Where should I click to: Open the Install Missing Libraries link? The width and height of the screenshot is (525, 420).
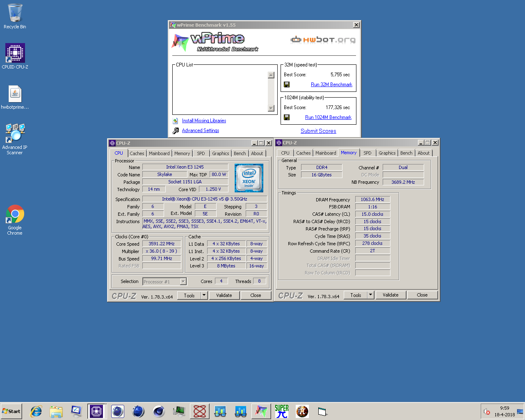(x=204, y=121)
